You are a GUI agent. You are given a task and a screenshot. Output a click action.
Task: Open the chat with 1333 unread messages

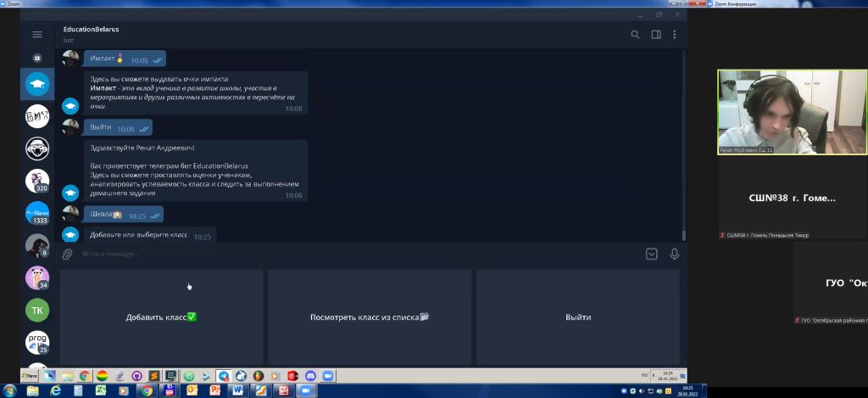tap(37, 212)
